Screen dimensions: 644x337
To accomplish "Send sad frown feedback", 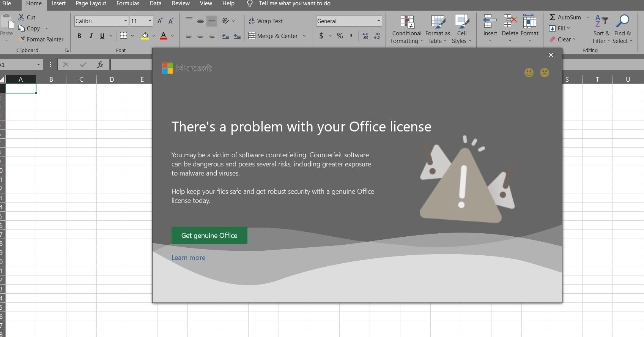I will [545, 73].
